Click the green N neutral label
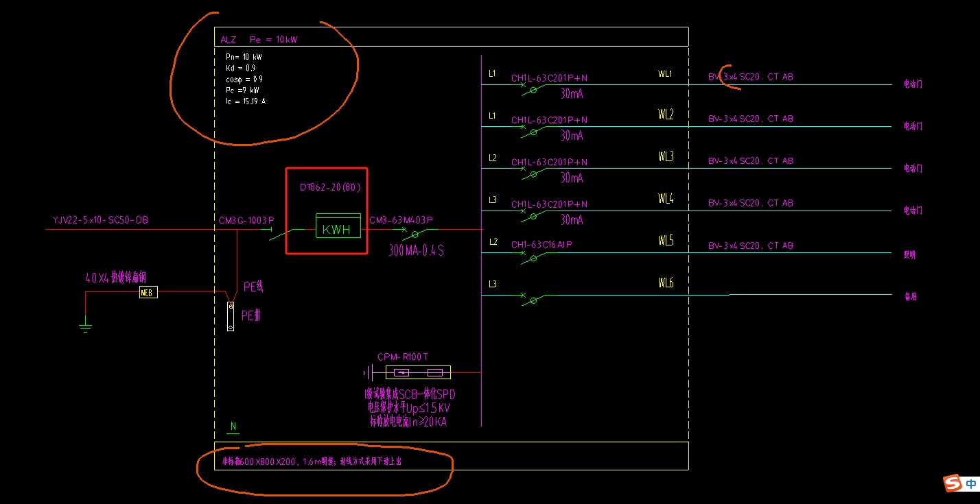980x504 pixels. 233,427
